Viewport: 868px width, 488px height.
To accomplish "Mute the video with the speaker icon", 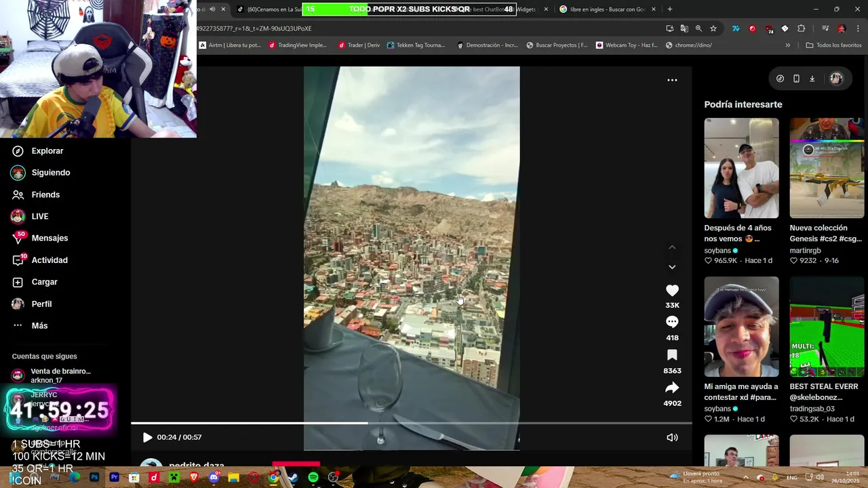I will coord(672,437).
